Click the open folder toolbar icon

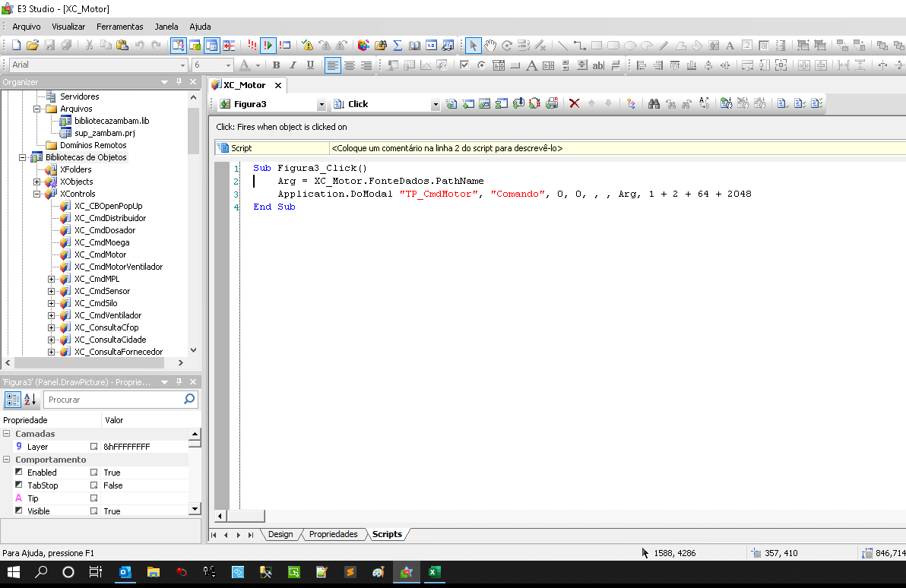[x=33, y=45]
